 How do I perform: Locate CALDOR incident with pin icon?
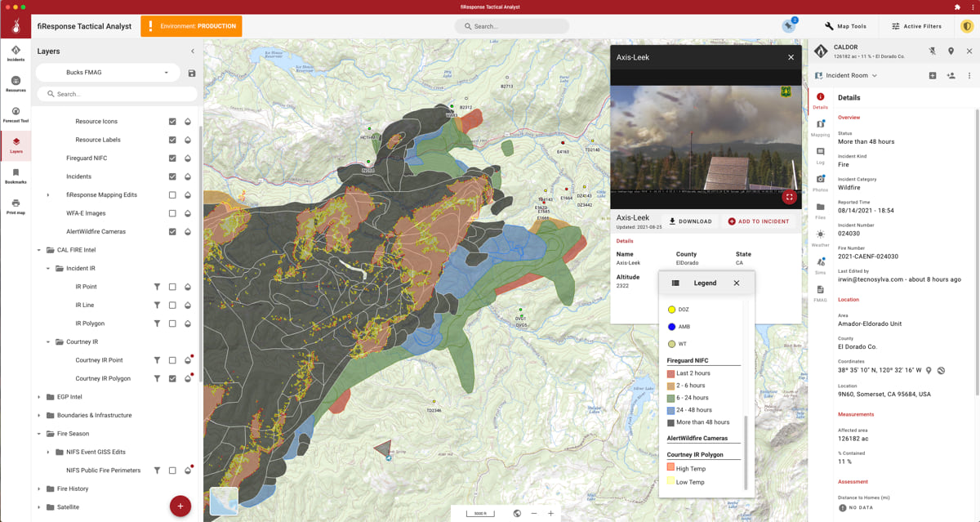pyautogui.click(x=951, y=51)
